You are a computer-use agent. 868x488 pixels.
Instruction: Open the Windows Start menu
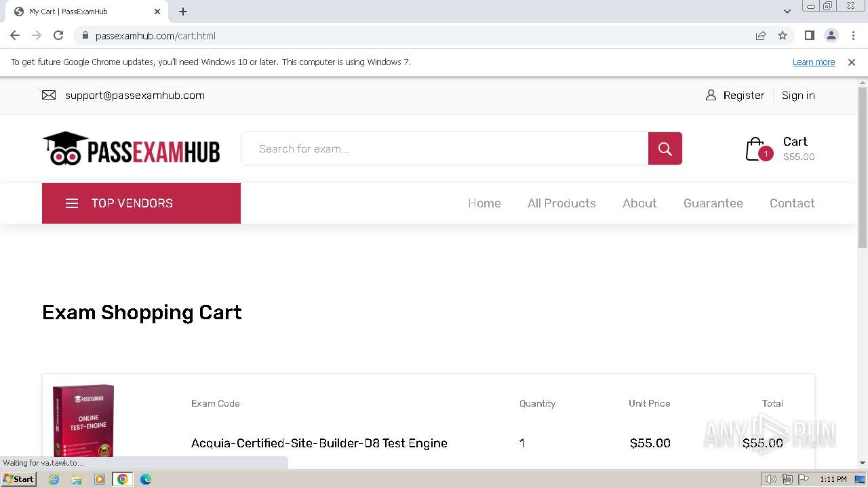coord(18,479)
